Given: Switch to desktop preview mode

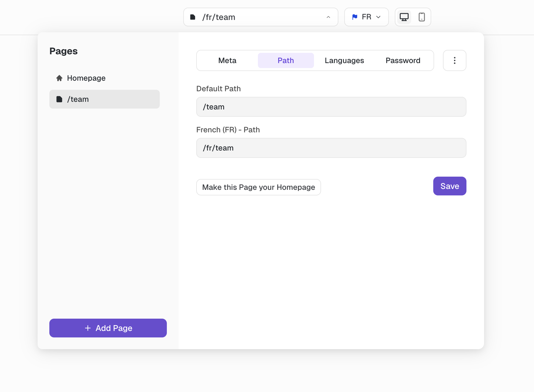Looking at the screenshot, I should tap(404, 17).
